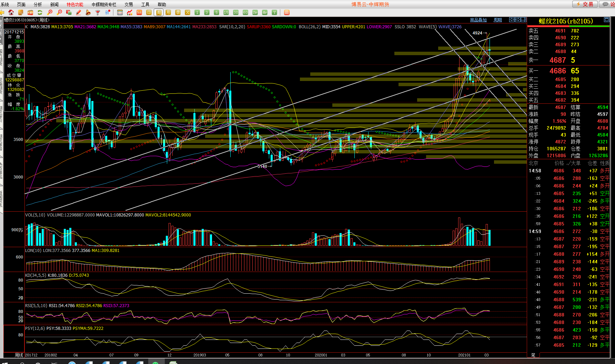Screen dimensions: 615x364
Task: Click the LON(10) indicator label
Action: click(x=33, y=251)
